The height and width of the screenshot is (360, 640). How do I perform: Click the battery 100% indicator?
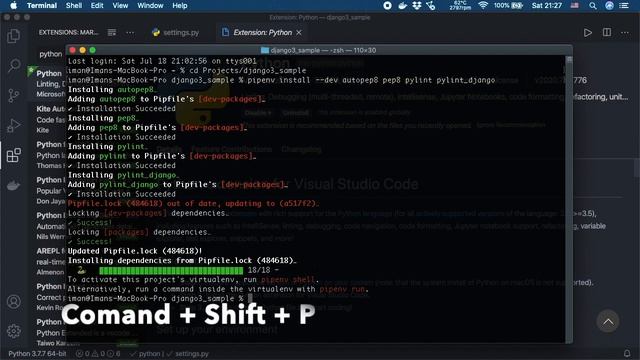tap(508, 5)
